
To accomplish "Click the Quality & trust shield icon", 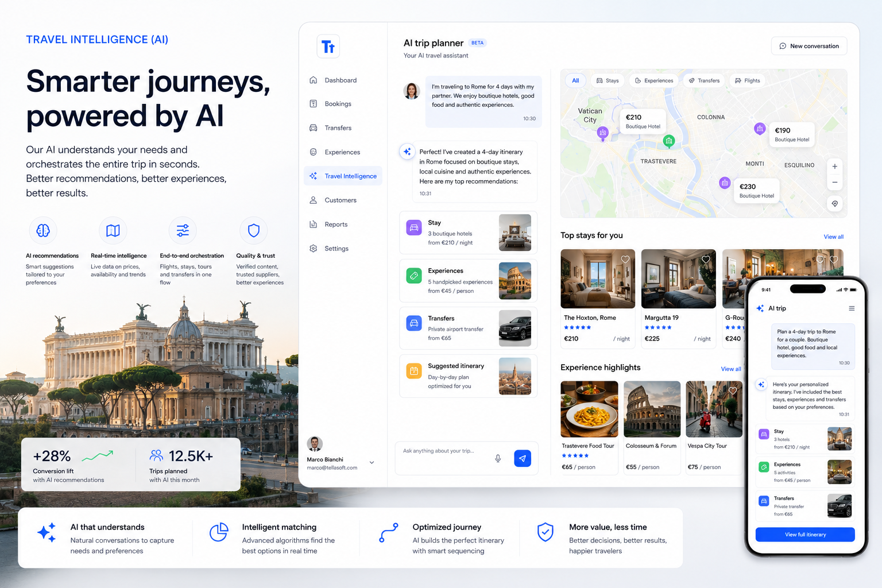I will click(x=254, y=230).
